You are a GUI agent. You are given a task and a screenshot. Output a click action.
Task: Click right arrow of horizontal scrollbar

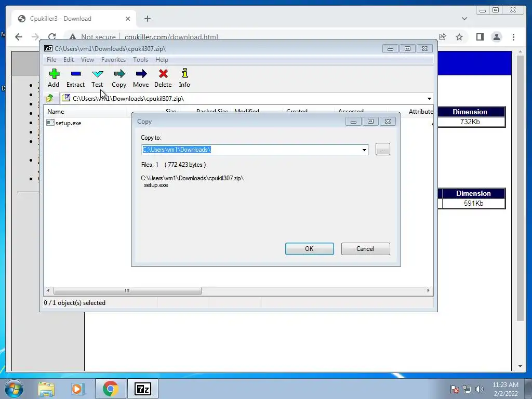[428, 291]
